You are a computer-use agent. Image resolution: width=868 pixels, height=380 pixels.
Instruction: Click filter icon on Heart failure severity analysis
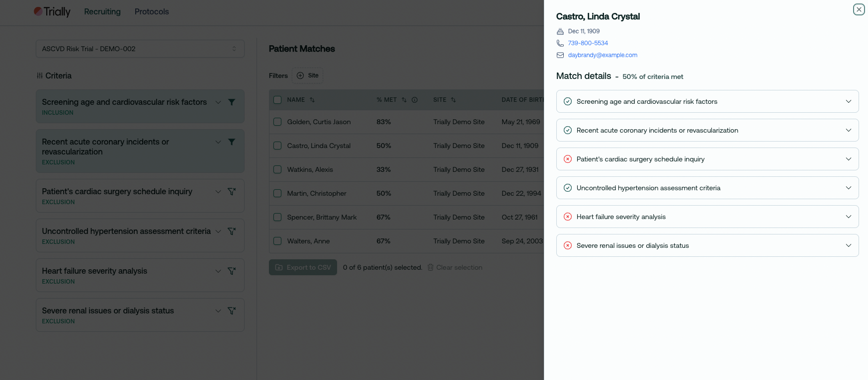(x=232, y=271)
